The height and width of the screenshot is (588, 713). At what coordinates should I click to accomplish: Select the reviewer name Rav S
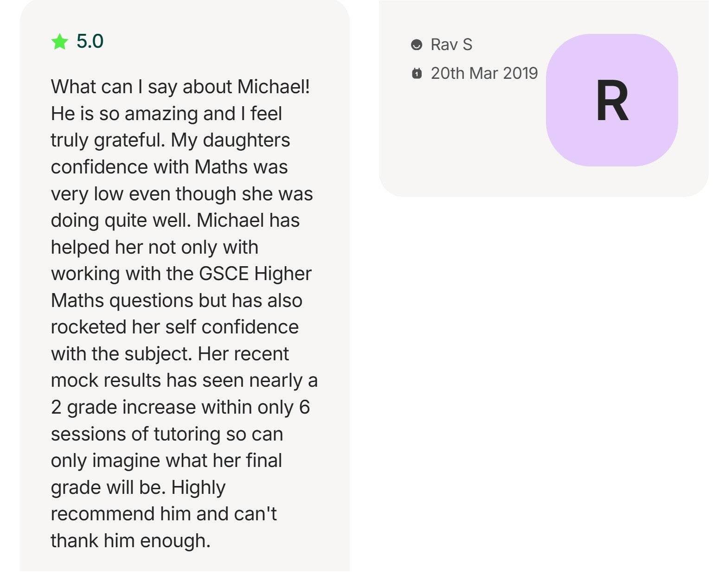click(x=451, y=45)
